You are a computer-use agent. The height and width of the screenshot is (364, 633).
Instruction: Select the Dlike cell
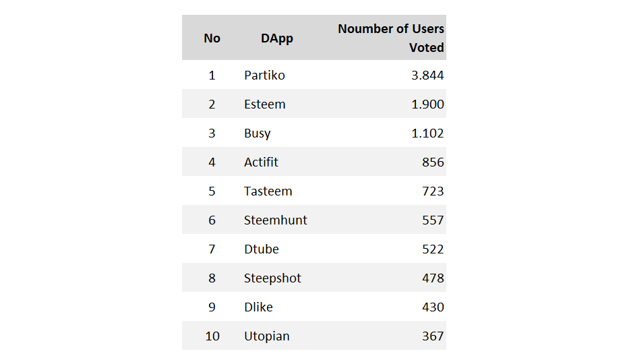coord(258,307)
